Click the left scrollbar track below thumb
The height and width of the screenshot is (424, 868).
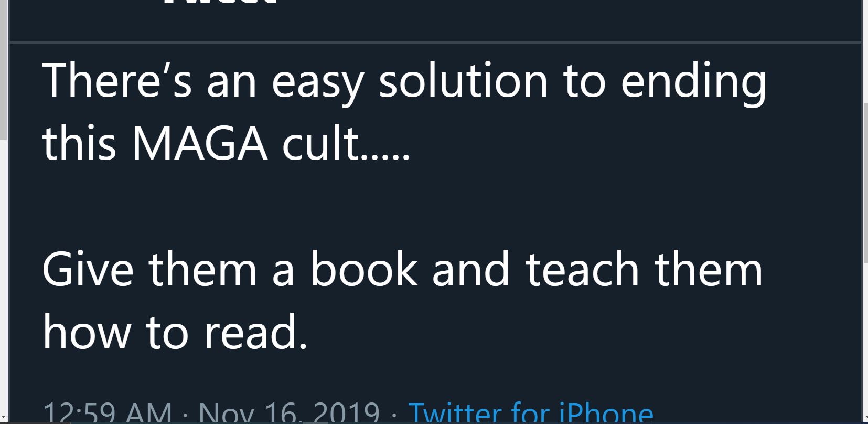(3, 275)
